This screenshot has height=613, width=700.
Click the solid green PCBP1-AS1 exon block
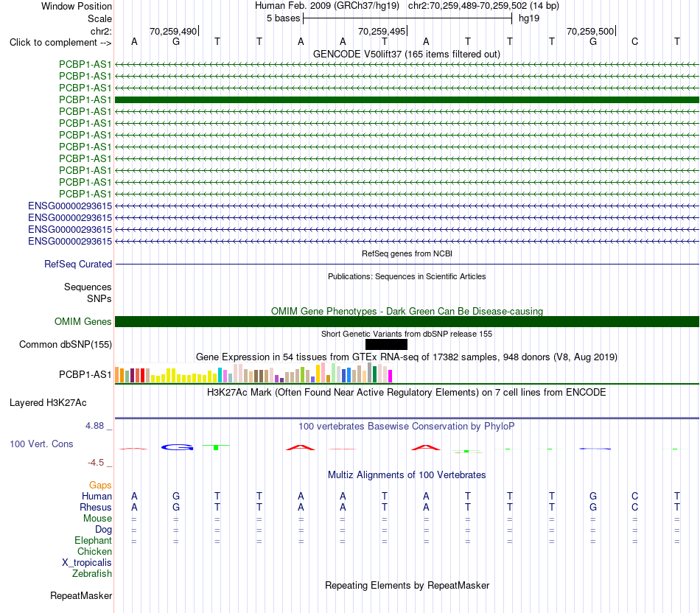[x=407, y=99]
